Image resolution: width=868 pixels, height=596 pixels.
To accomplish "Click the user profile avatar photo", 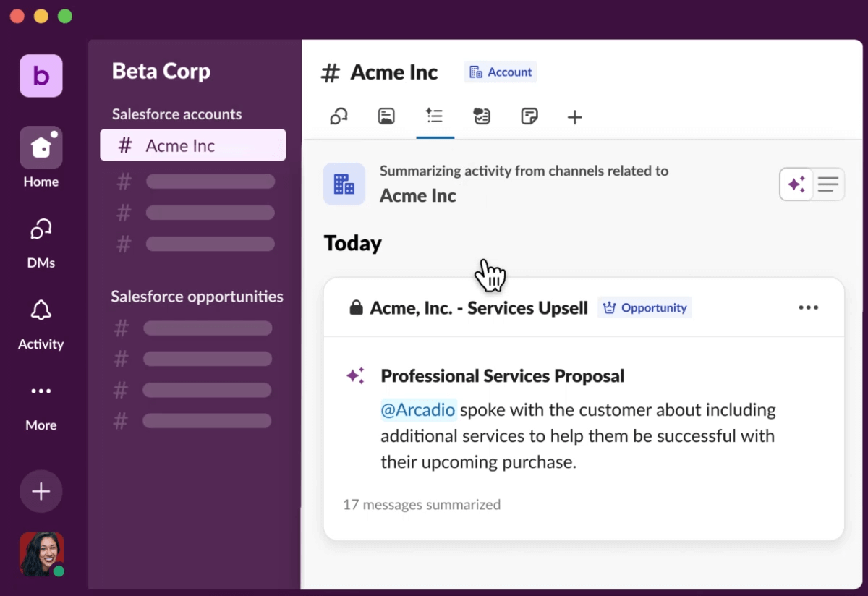I will click(41, 554).
